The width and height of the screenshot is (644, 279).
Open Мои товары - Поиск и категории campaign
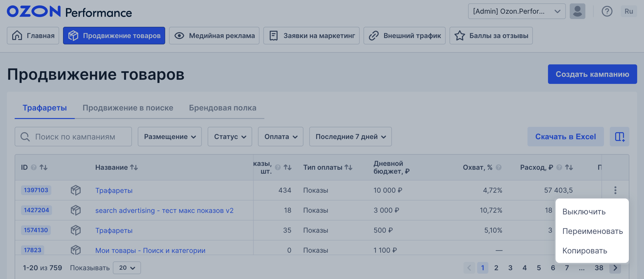click(x=150, y=250)
